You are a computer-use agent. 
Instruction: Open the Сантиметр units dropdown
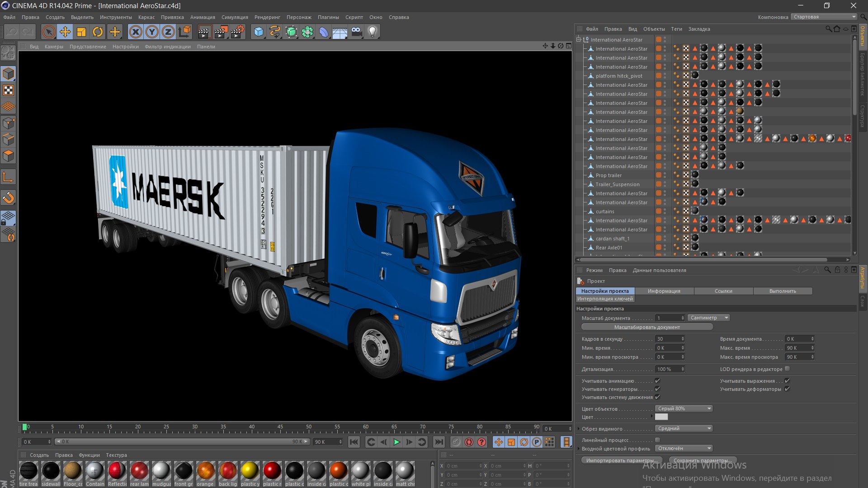click(x=708, y=318)
